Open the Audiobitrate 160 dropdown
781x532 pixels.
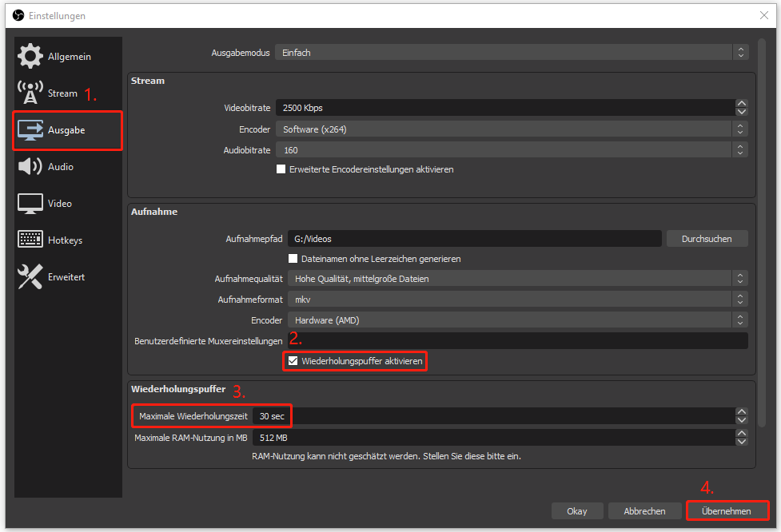pyautogui.click(x=512, y=150)
